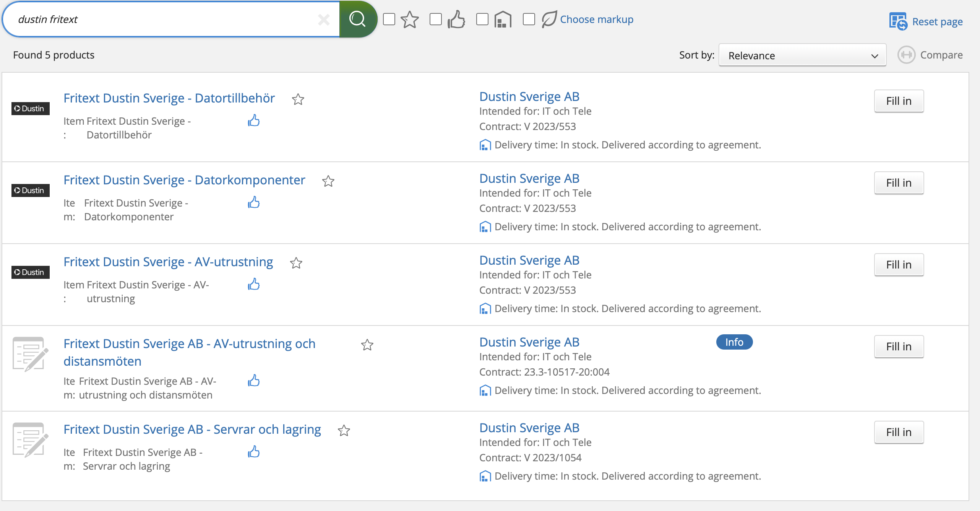Click the thumbs up on Datorkomponenter result
980x511 pixels.
tap(254, 203)
